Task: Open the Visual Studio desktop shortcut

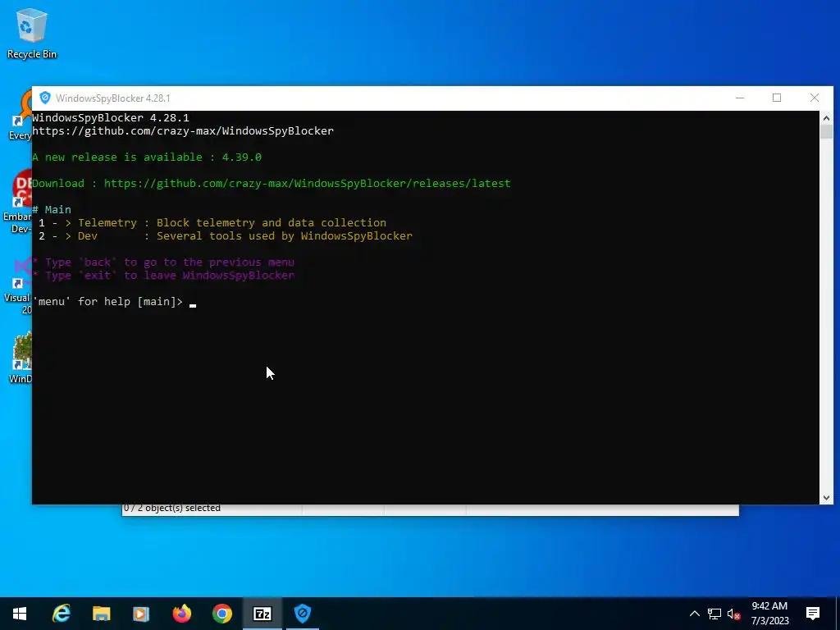Action: pos(18,286)
